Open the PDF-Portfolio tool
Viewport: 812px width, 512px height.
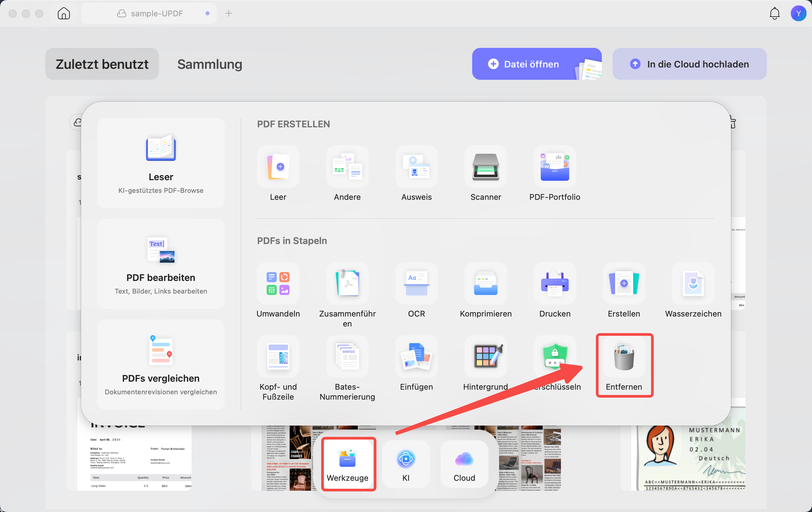coord(555,167)
